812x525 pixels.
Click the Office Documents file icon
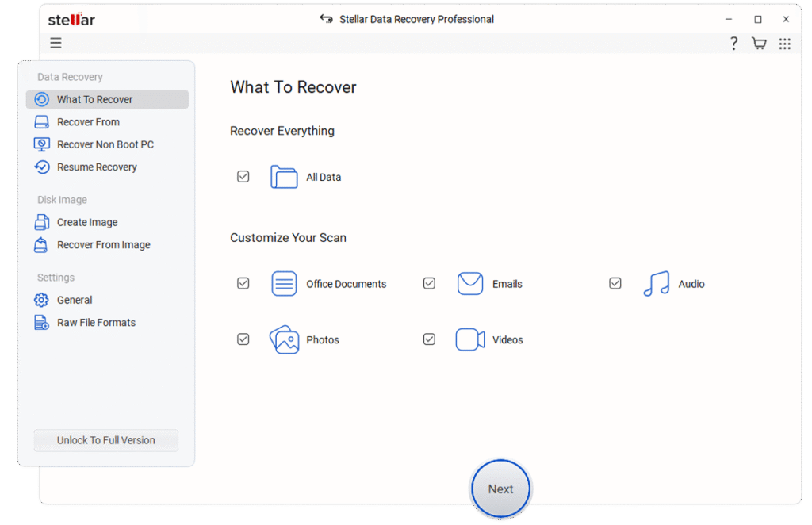click(x=284, y=284)
